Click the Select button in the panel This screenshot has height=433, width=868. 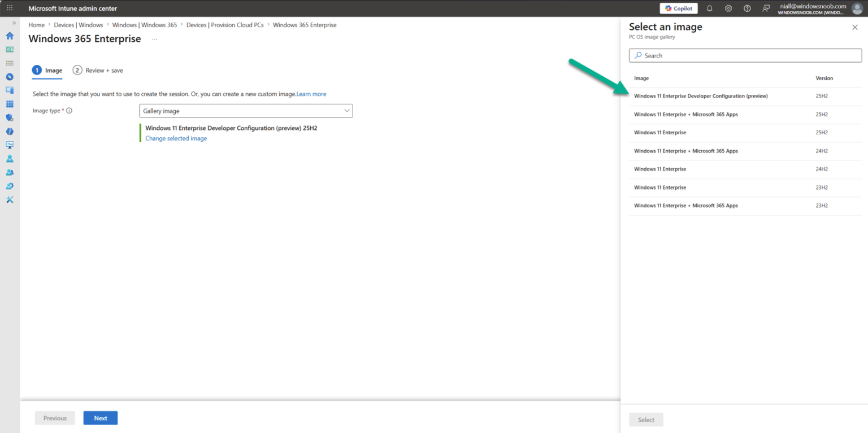click(x=646, y=420)
